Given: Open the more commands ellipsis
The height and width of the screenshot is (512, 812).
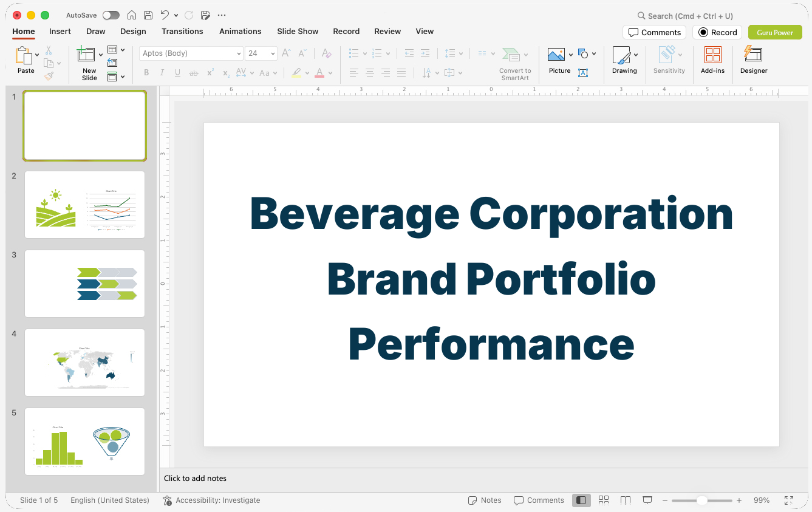Looking at the screenshot, I should 222,15.
